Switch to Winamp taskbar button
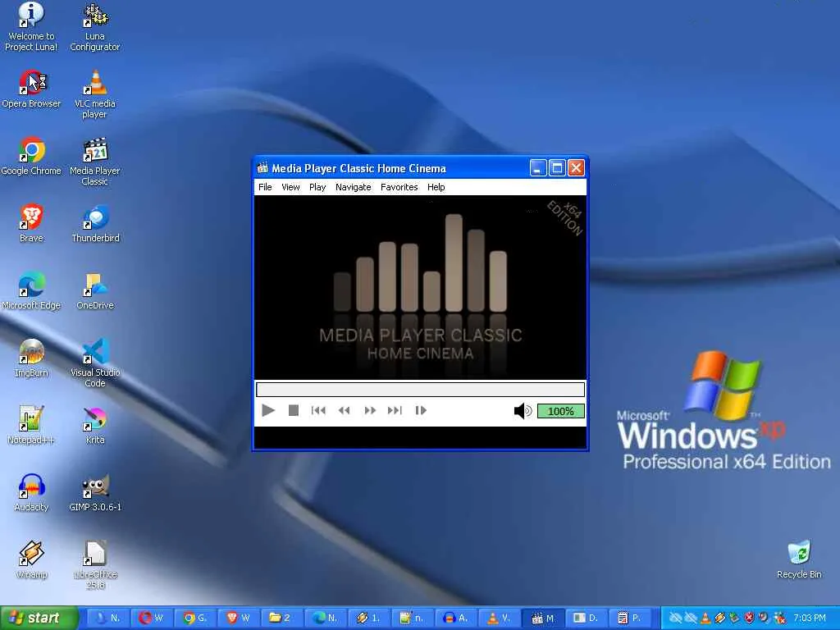 [x=369, y=619]
